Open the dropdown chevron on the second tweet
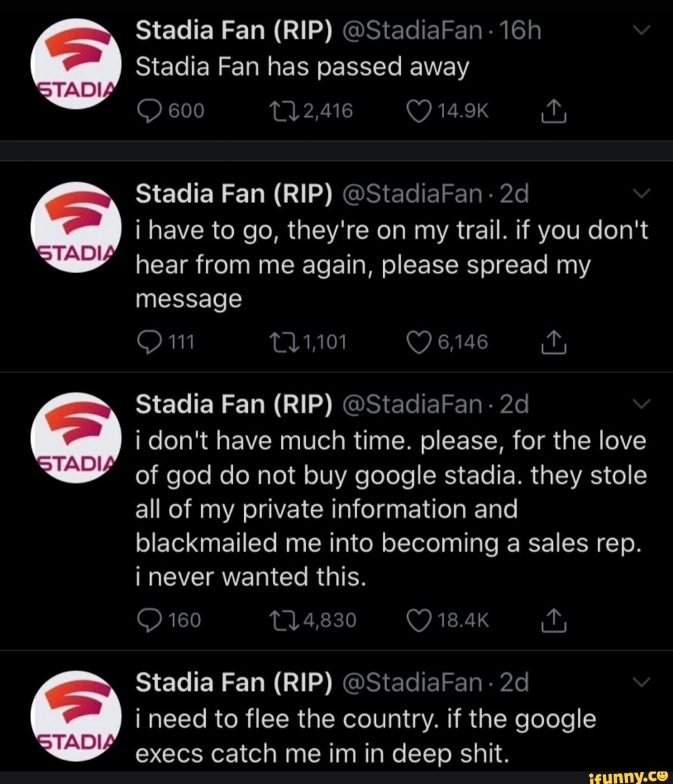 point(640,193)
